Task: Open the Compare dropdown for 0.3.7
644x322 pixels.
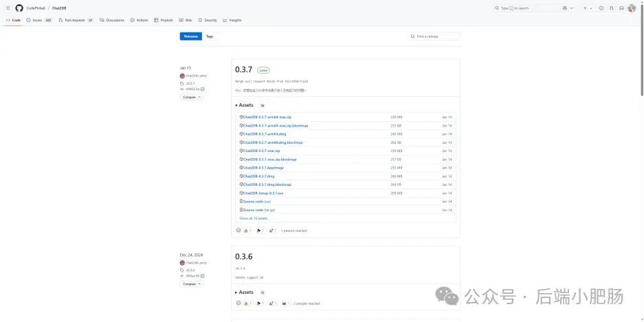Action: (191, 97)
